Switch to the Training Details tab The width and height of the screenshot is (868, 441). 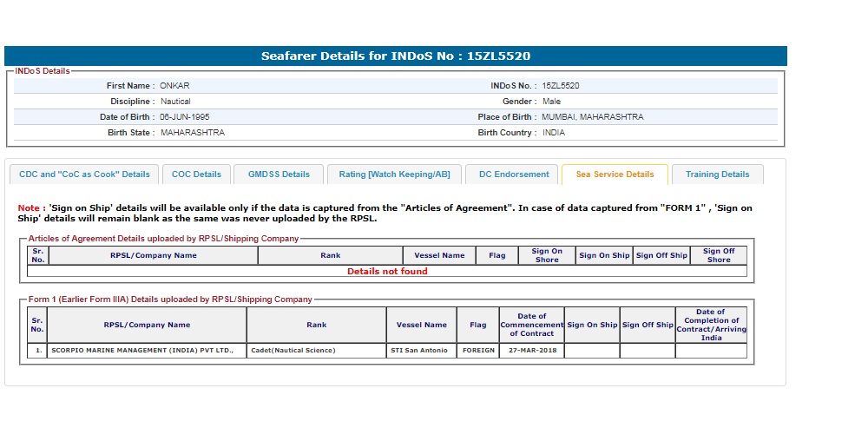(717, 174)
